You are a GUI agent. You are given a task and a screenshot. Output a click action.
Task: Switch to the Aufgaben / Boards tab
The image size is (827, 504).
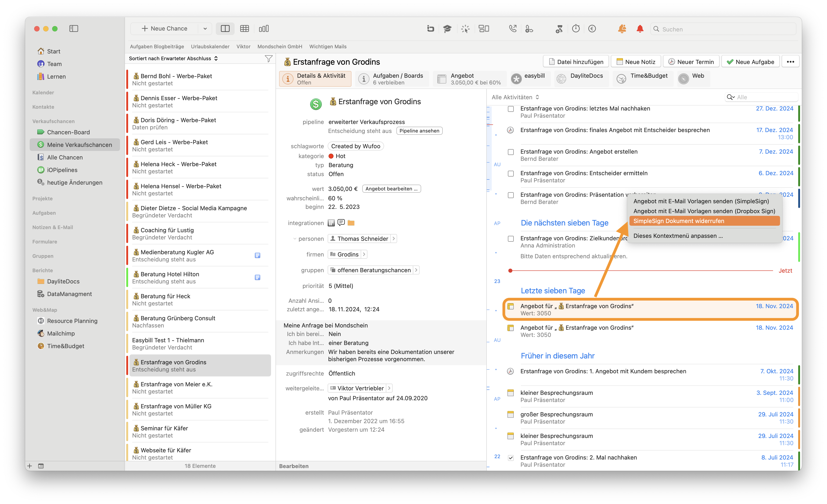392,79
